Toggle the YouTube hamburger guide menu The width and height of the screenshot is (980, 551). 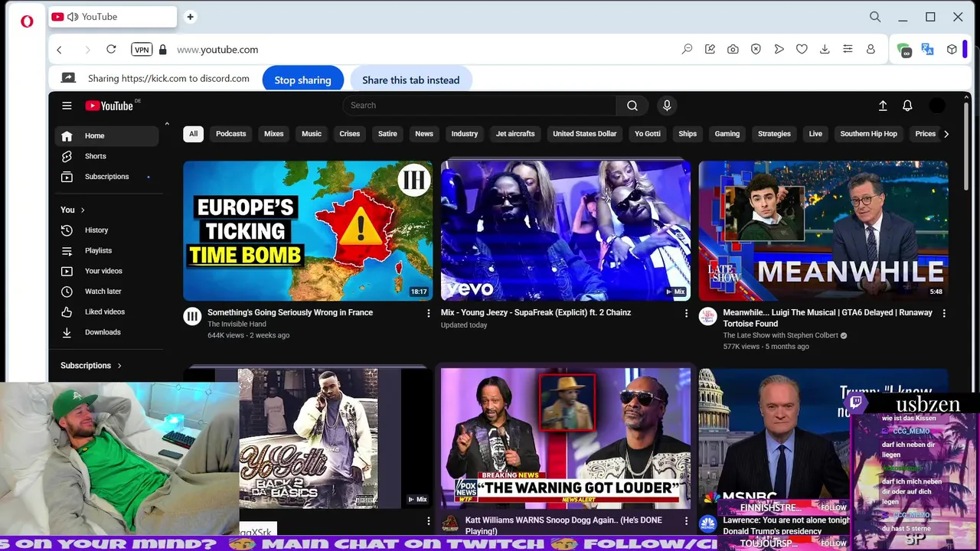[x=67, y=106]
